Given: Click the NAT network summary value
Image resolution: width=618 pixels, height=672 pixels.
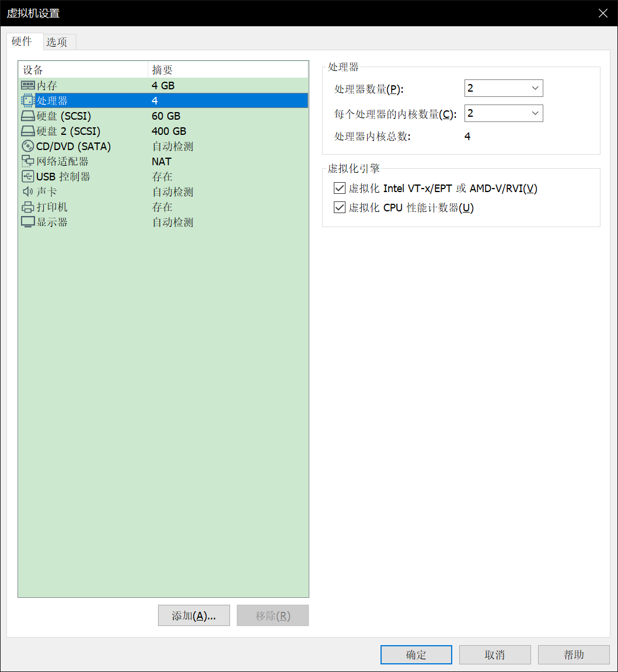Looking at the screenshot, I should pyautogui.click(x=162, y=162).
